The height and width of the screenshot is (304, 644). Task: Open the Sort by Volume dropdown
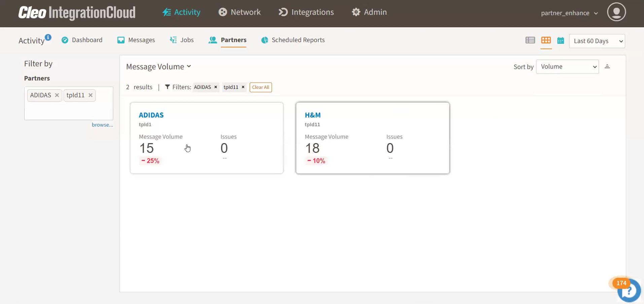pyautogui.click(x=567, y=67)
